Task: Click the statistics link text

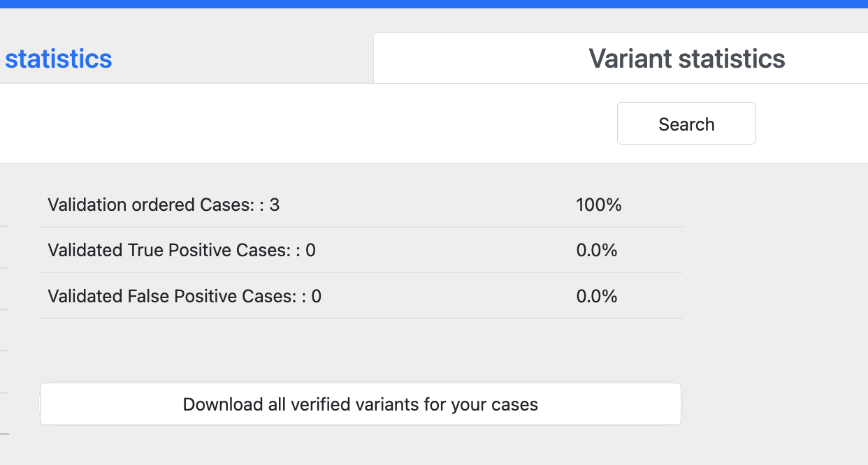Action: pyautogui.click(x=59, y=59)
